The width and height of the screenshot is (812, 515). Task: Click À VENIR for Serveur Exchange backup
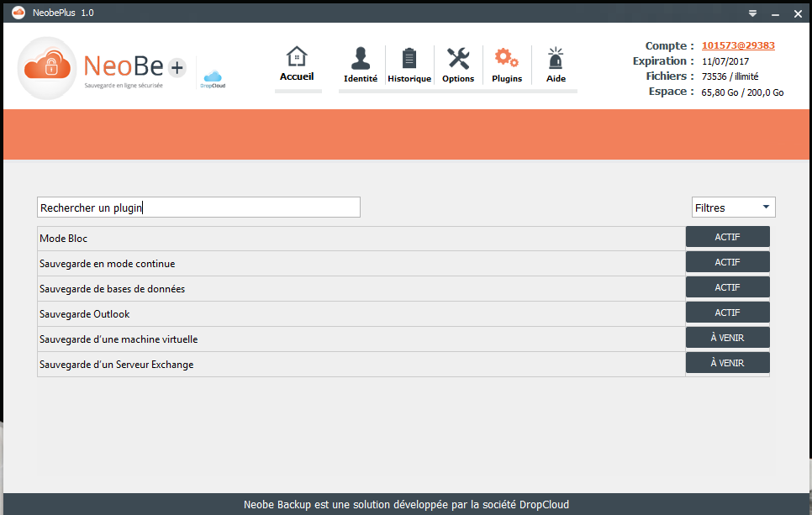[x=727, y=364]
